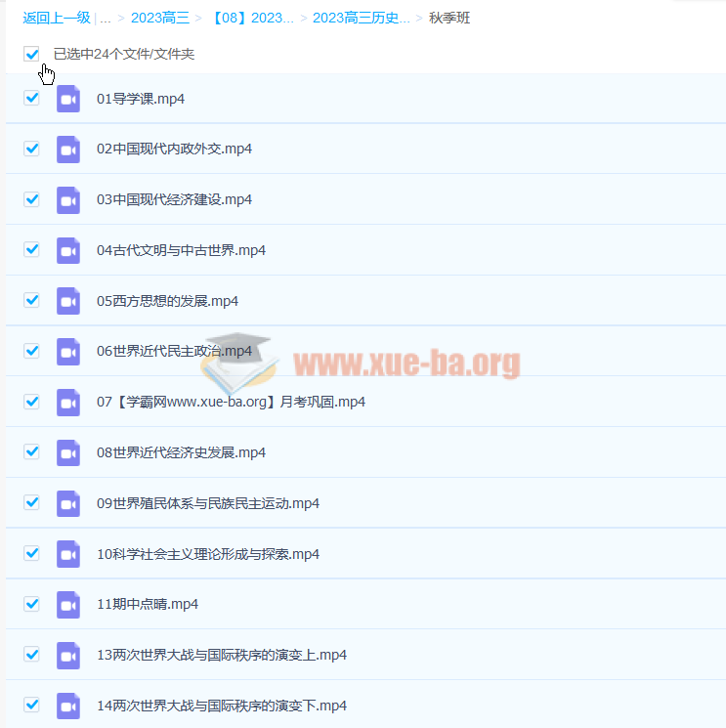The height and width of the screenshot is (728, 726).
Task: Click video icon of 05西方思想的发展.mp4
Action: [x=68, y=301]
